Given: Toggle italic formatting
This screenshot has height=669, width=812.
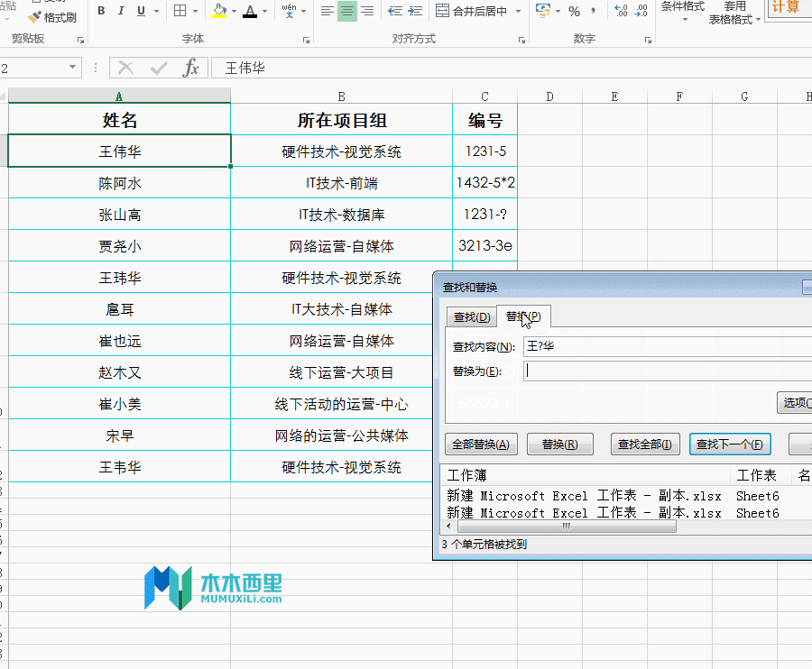Looking at the screenshot, I should 121,11.
